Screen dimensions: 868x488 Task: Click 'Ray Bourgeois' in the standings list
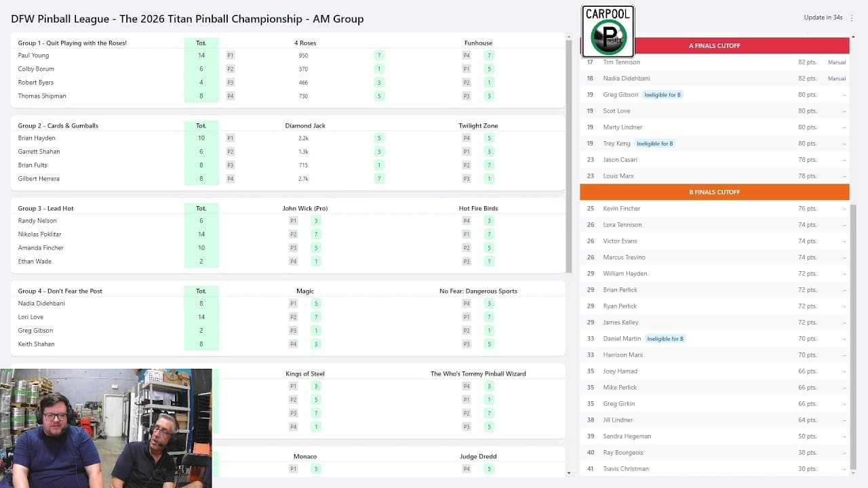coord(623,453)
